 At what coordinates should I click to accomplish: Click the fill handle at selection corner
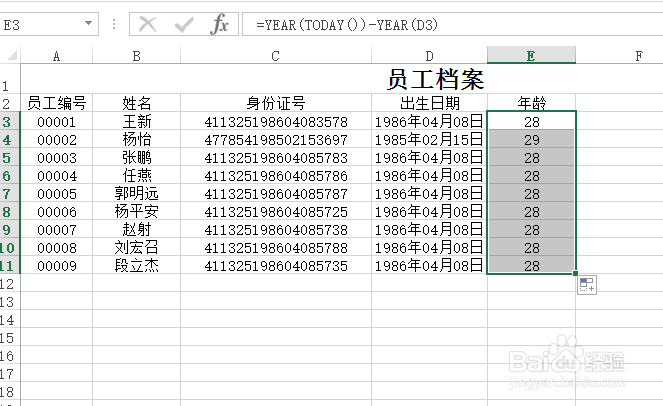click(x=575, y=273)
